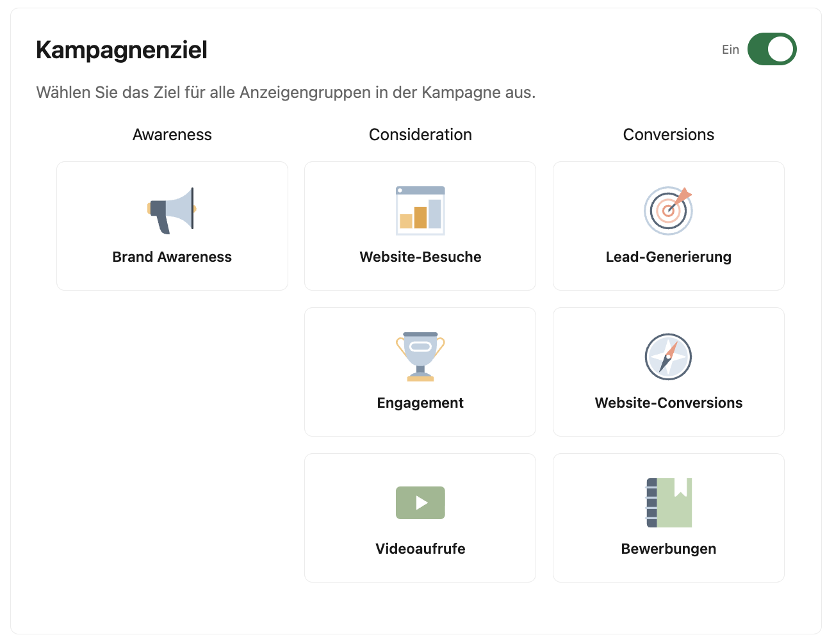Click the Consideration column heading
834x644 pixels.
[x=420, y=134]
